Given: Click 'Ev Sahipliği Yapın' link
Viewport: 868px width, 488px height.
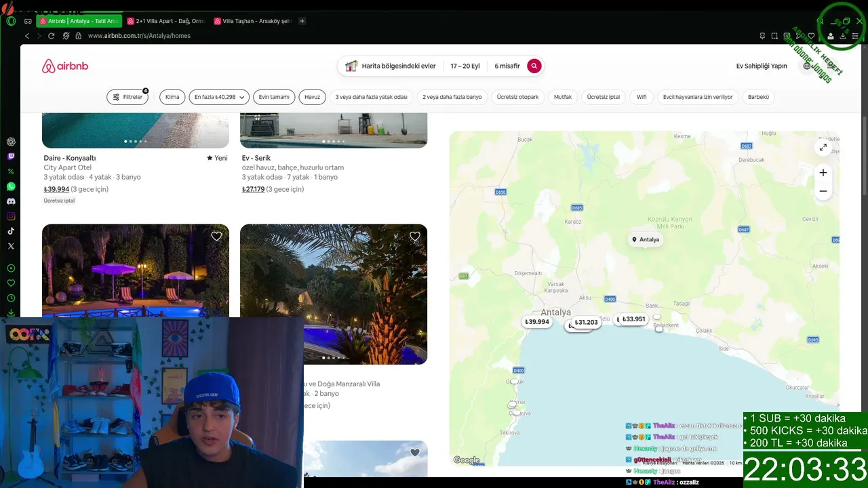Looking at the screenshot, I should click(762, 66).
